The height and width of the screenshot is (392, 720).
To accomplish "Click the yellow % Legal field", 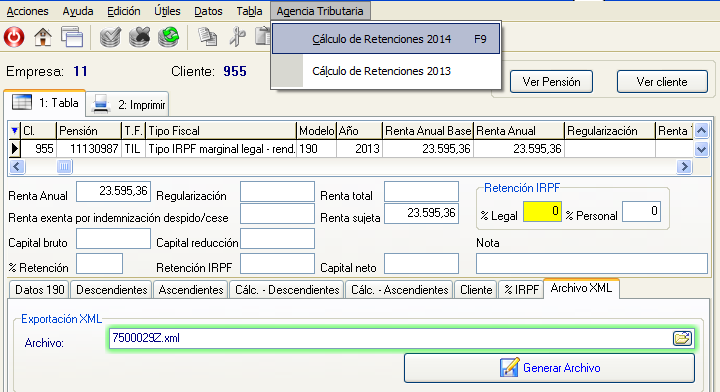I will [542, 212].
